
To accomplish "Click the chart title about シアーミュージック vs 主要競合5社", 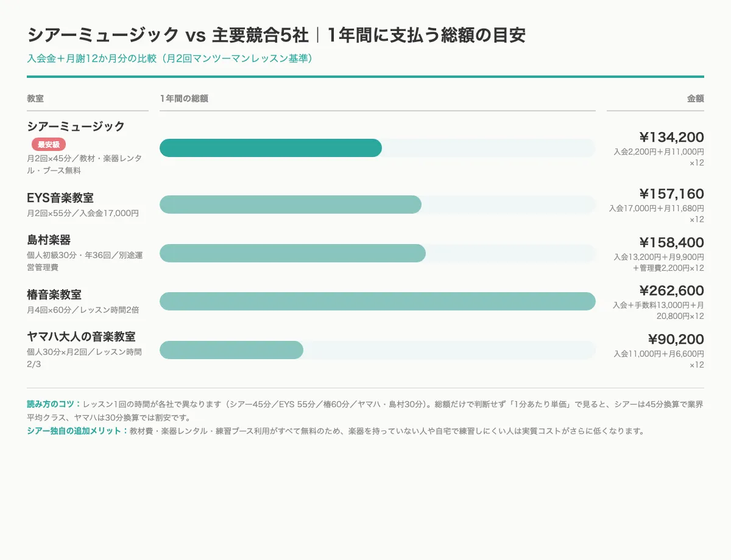I will [276, 35].
